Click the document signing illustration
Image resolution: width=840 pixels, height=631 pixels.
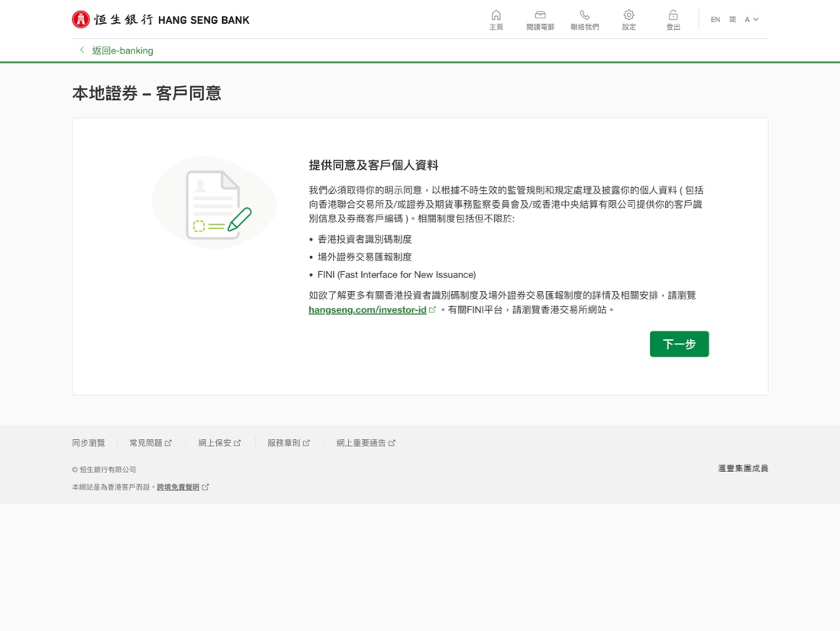coord(215,202)
